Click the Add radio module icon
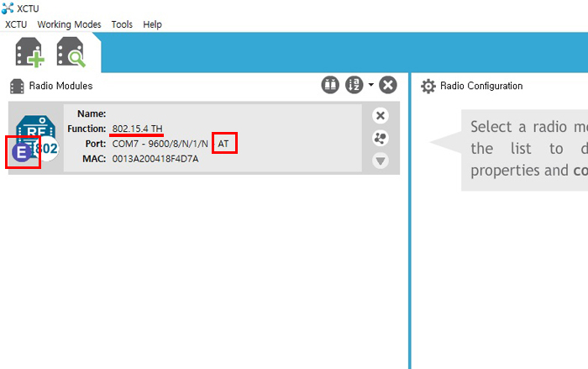588x369 pixels. (29, 53)
